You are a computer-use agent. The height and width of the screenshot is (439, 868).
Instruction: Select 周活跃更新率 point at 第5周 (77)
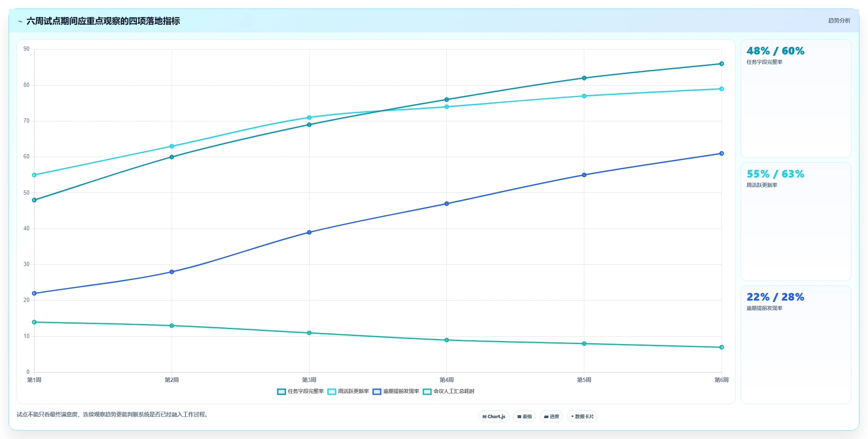[584, 96]
